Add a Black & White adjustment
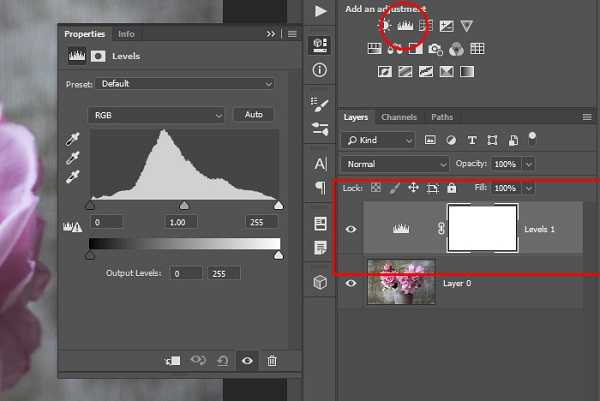The height and width of the screenshot is (401, 600). [415, 49]
